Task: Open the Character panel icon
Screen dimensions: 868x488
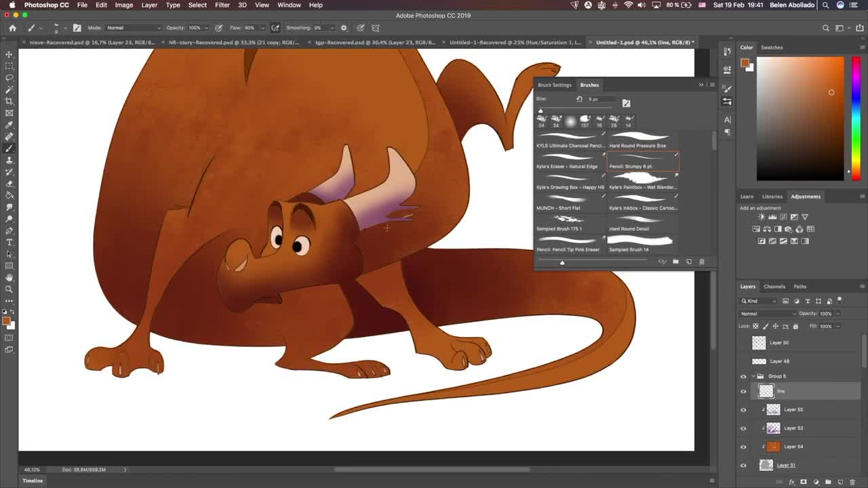Action: point(727,119)
